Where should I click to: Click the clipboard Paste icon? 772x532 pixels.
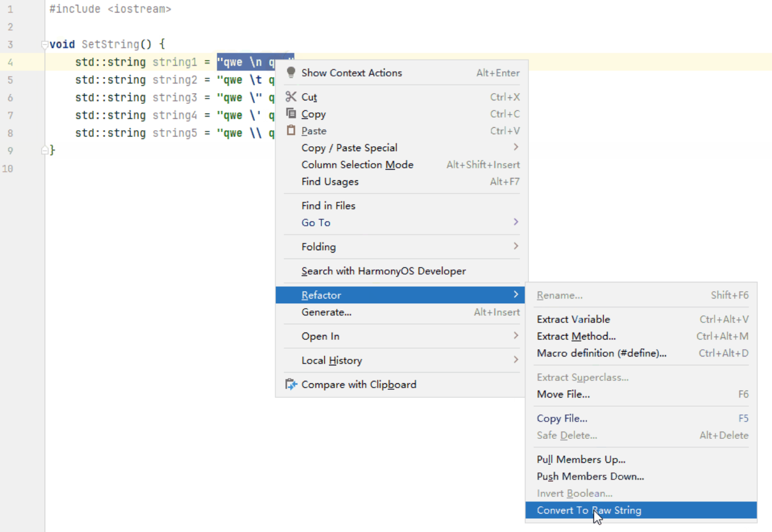click(291, 130)
